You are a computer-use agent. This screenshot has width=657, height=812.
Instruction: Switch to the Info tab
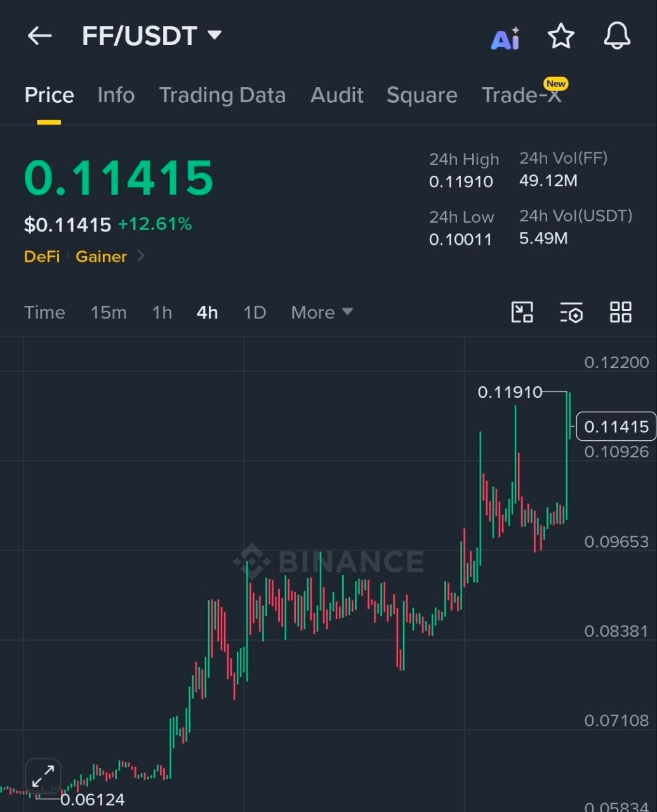pyautogui.click(x=116, y=95)
